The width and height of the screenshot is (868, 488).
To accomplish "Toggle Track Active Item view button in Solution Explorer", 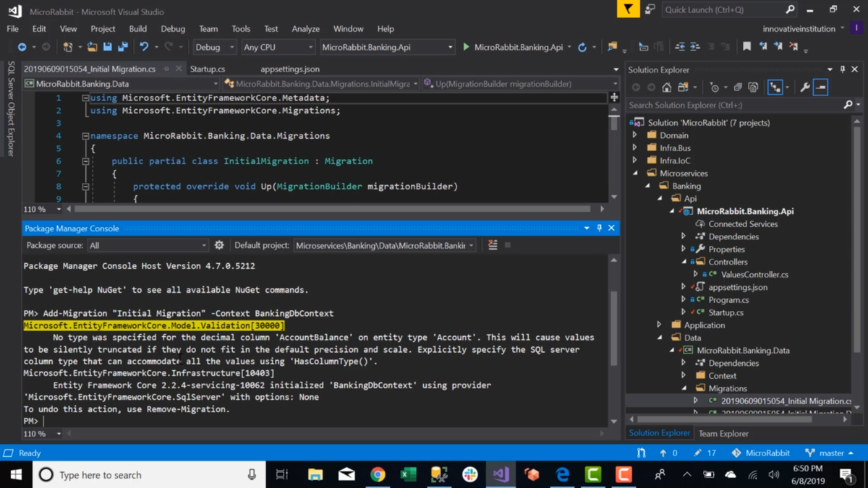I will 775,87.
